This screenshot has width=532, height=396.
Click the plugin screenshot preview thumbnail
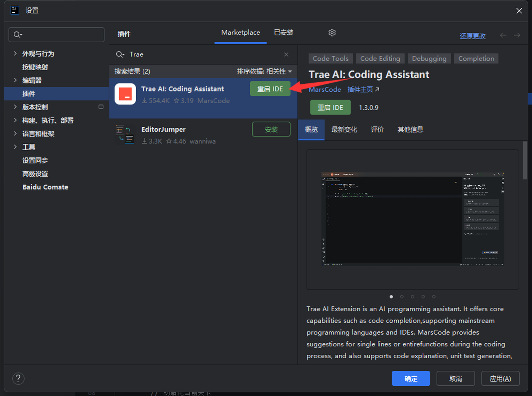[413, 219]
